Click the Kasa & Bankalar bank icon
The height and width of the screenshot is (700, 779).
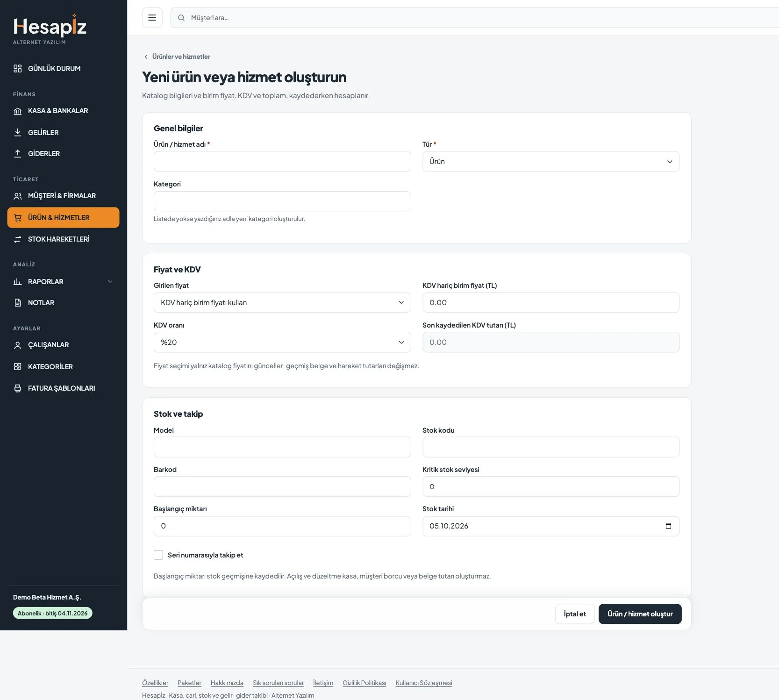click(x=18, y=111)
